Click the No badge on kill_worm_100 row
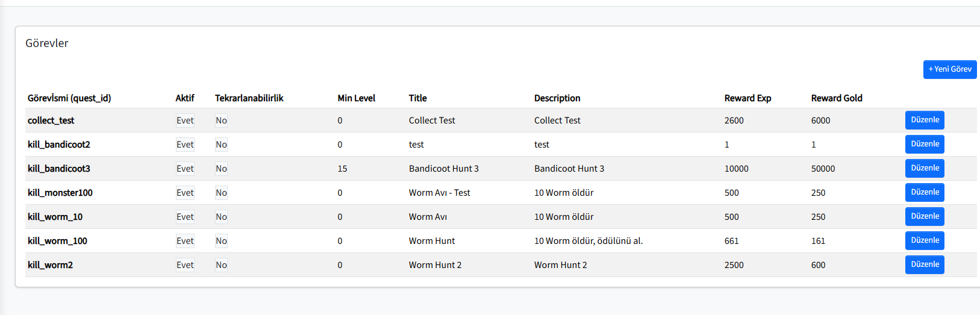 coord(222,241)
